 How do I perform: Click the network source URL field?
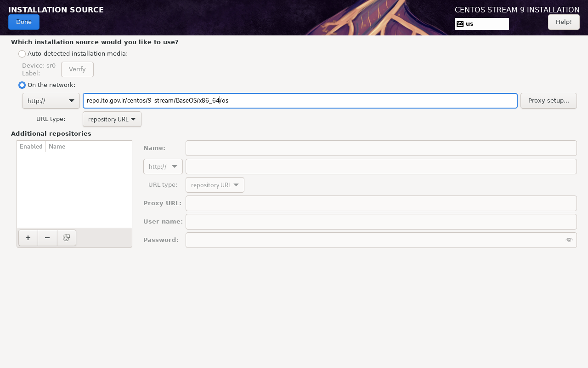pyautogui.click(x=300, y=101)
